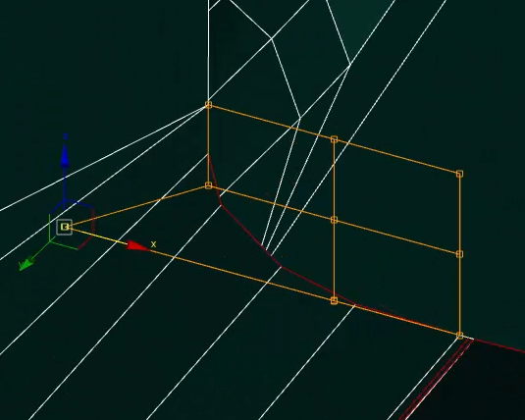Pick the middle-right handle of the orange cage
Viewport: 525px width, 420px height.
click(x=459, y=254)
